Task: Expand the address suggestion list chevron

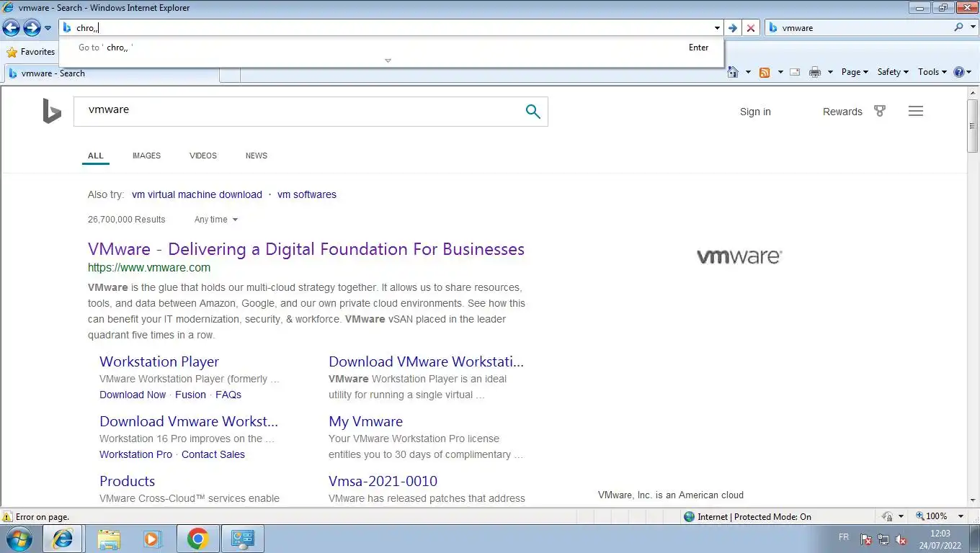Action: (x=388, y=60)
